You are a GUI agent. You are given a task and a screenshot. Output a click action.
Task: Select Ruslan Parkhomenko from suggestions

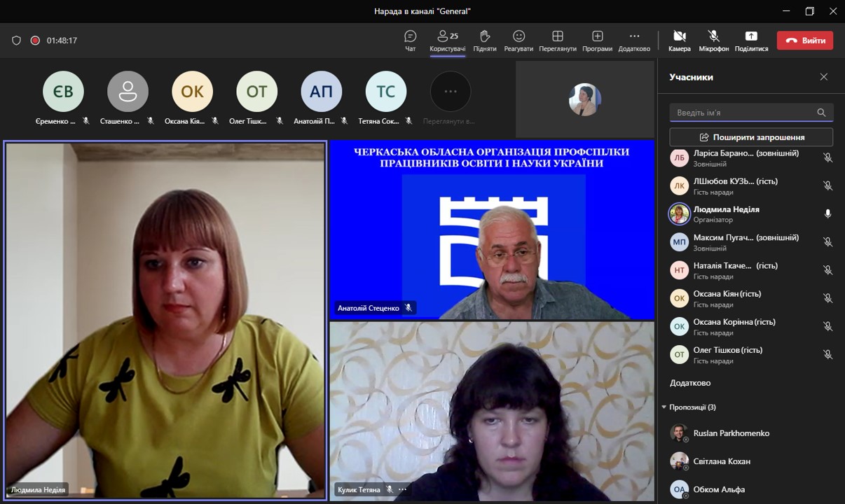(x=731, y=433)
